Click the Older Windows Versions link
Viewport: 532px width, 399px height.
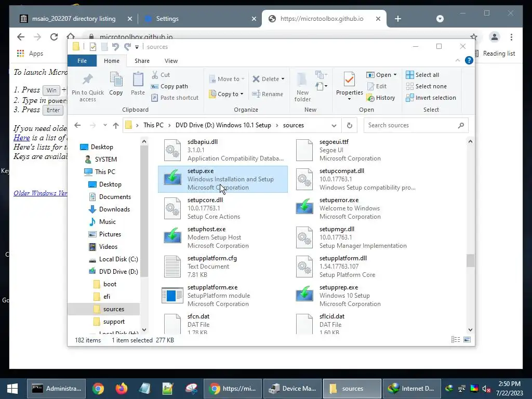click(41, 193)
